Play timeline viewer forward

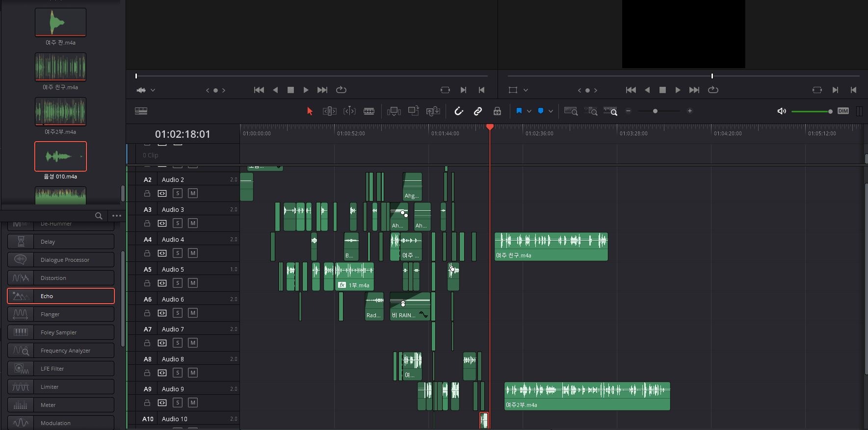click(x=678, y=90)
